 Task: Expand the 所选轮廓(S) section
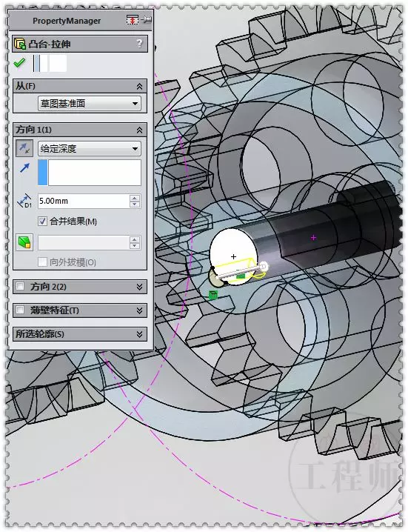(x=139, y=334)
